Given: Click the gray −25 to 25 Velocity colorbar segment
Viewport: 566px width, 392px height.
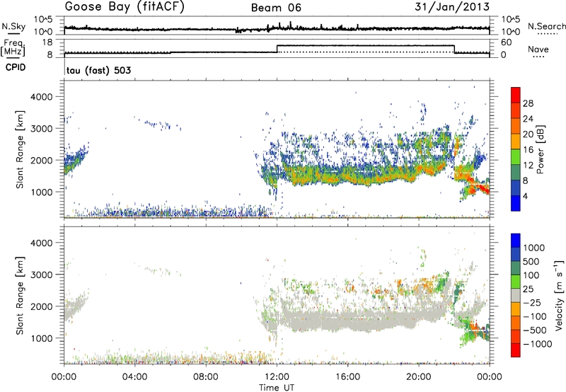Looking at the screenshot, I should click(516, 295).
